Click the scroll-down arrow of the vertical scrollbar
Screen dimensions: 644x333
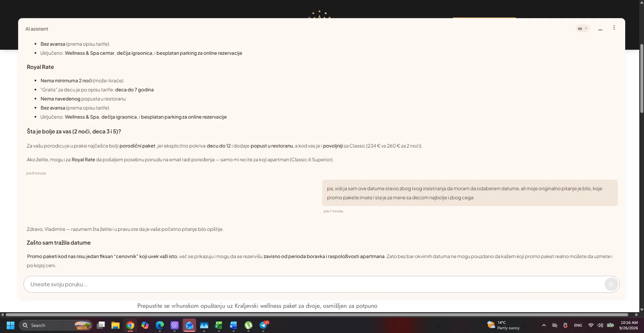click(x=642, y=309)
